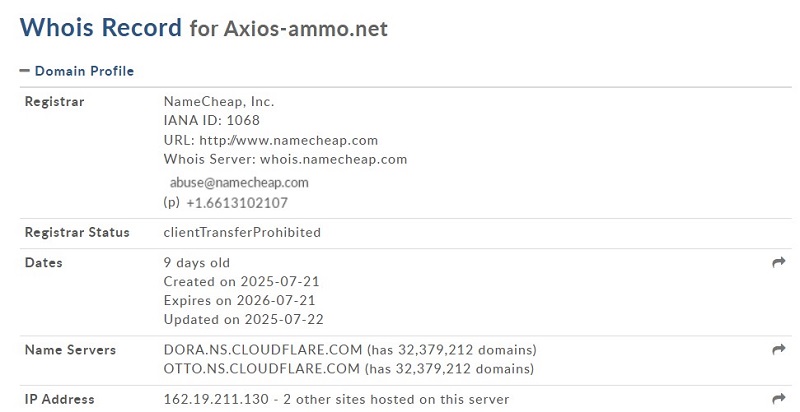
Task: Click the IP address 162.19.211.130
Action: [x=216, y=399]
